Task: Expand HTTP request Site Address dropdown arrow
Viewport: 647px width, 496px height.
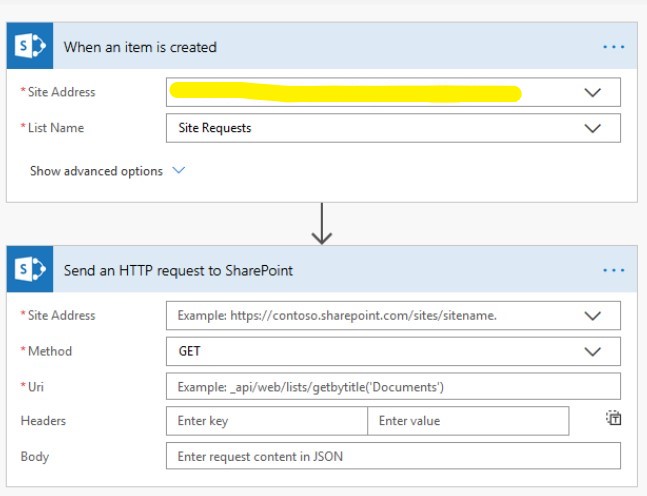Action: (x=593, y=316)
